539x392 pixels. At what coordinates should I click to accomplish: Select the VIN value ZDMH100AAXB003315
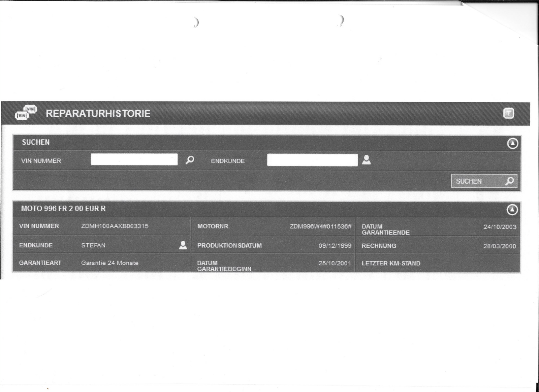115,226
